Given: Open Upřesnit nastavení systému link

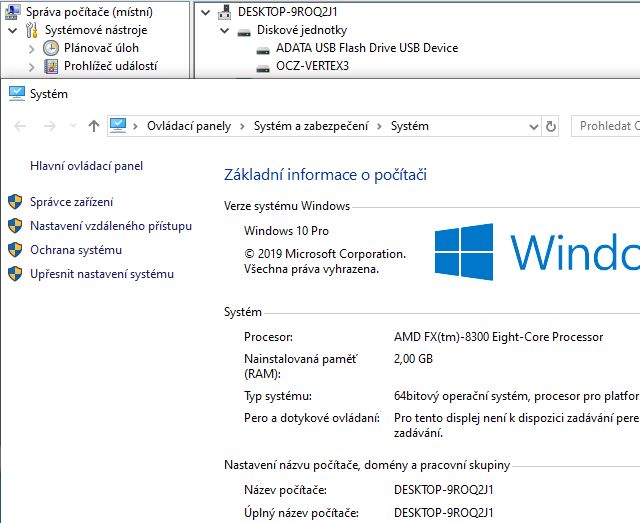Looking at the screenshot, I should pos(102,274).
